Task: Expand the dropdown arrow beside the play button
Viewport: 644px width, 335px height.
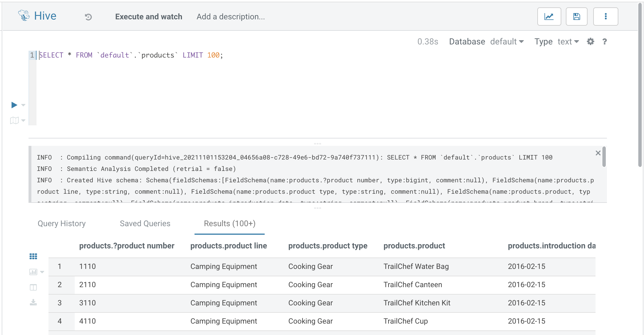Action: pos(23,105)
